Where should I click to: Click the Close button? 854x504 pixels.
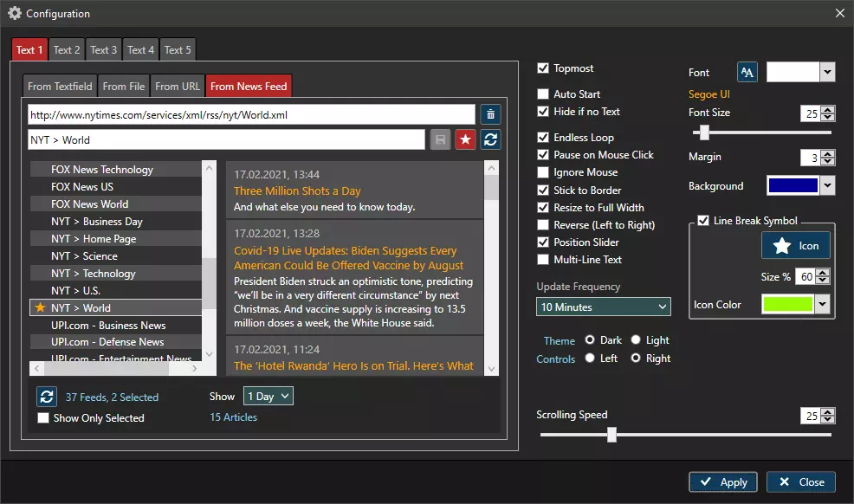(x=801, y=482)
